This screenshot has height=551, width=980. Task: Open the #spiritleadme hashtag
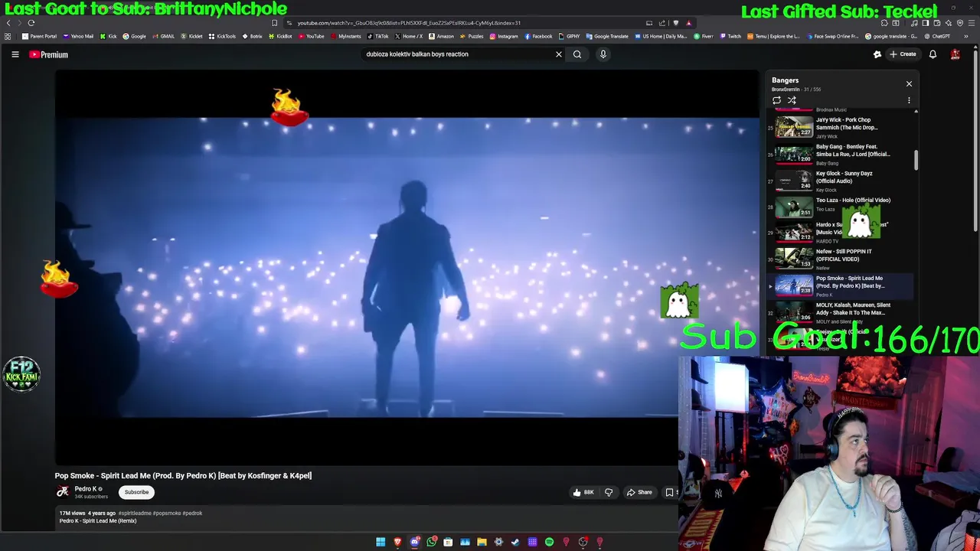click(135, 514)
